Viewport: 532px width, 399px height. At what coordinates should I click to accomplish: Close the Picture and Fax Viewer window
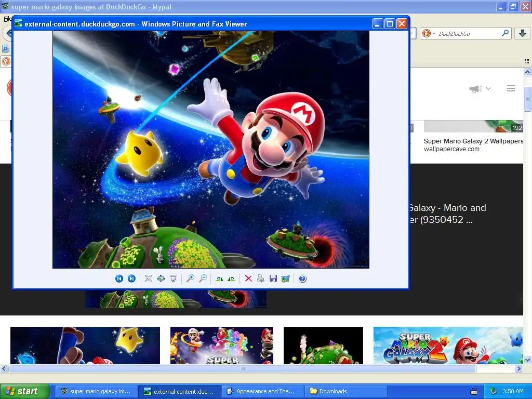tap(402, 24)
